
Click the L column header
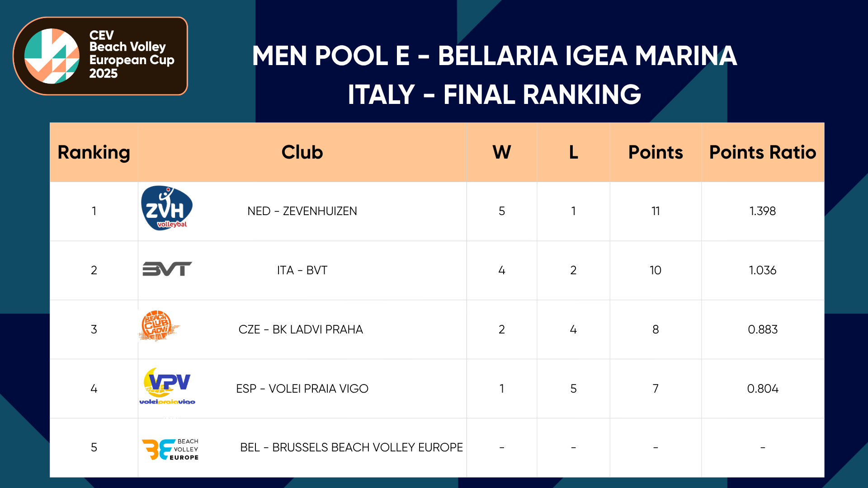coord(573,152)
